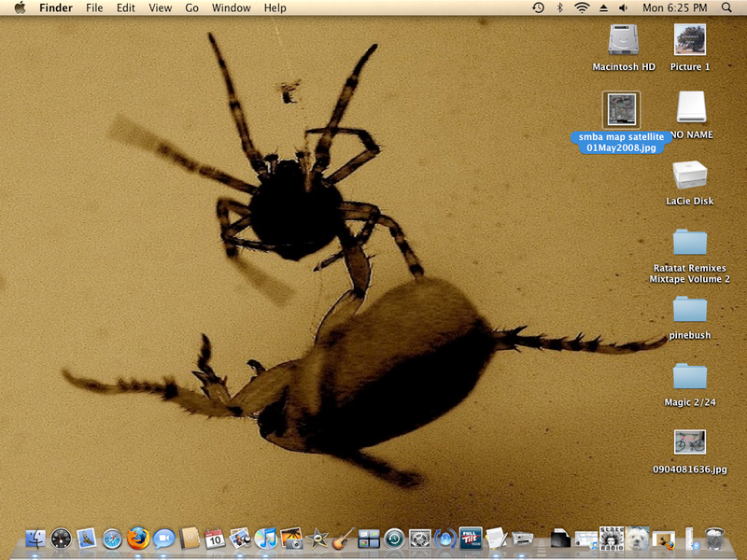Click the clock showing Mon 6:25 PM
Screen dimensions: 747x560
point(674,7)
